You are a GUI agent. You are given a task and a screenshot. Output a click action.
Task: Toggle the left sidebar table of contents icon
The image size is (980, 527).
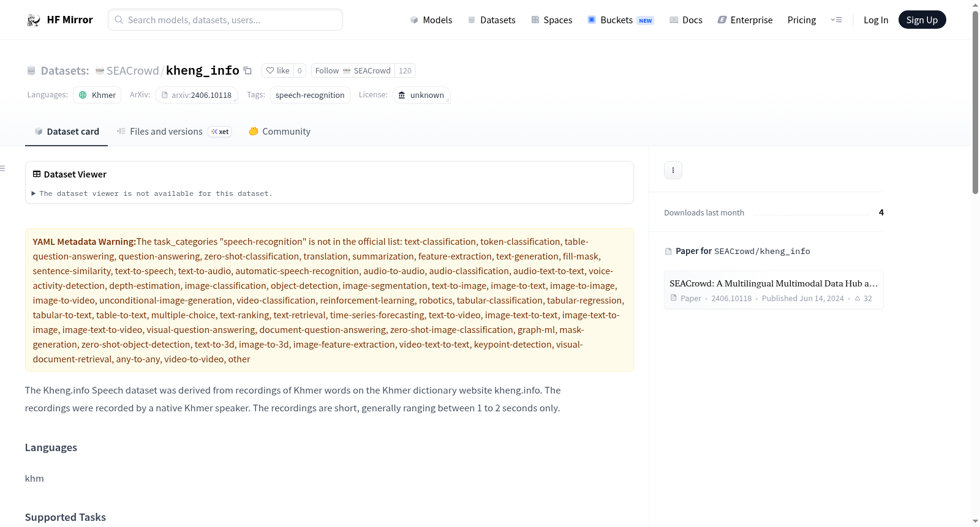pyautogui.click(x=3, y=168)
